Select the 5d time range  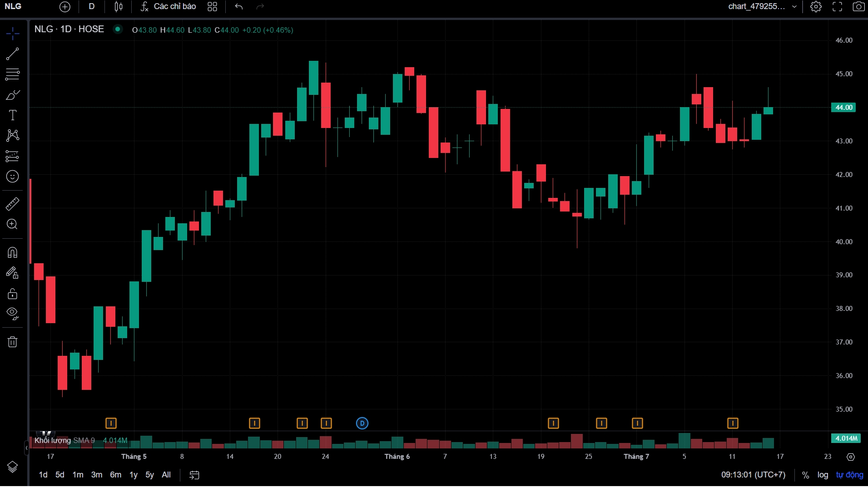(60, 475)
